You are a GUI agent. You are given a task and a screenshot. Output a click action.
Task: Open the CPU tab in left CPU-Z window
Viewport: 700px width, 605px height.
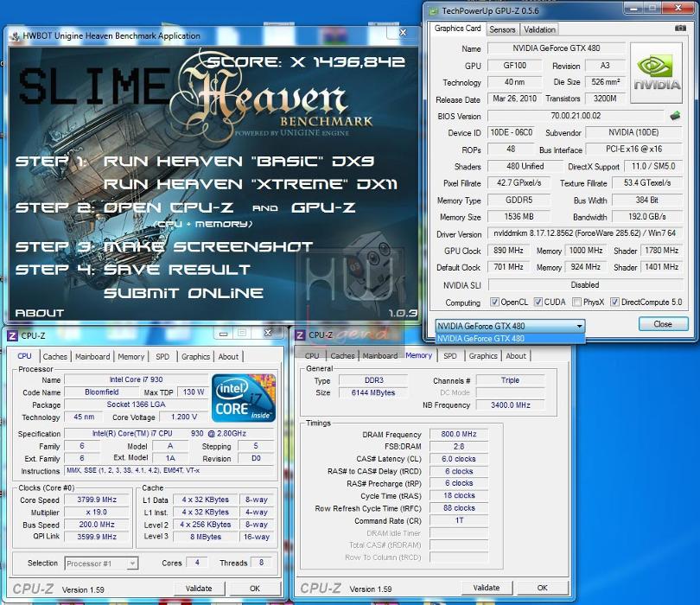24,356
